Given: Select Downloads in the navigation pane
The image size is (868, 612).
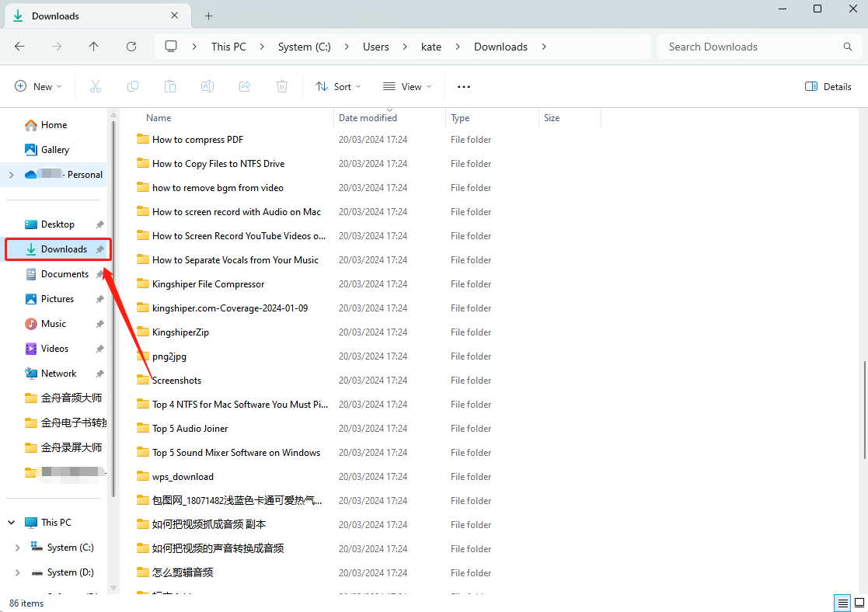Looking at the screenshot, I should (64, 249).
